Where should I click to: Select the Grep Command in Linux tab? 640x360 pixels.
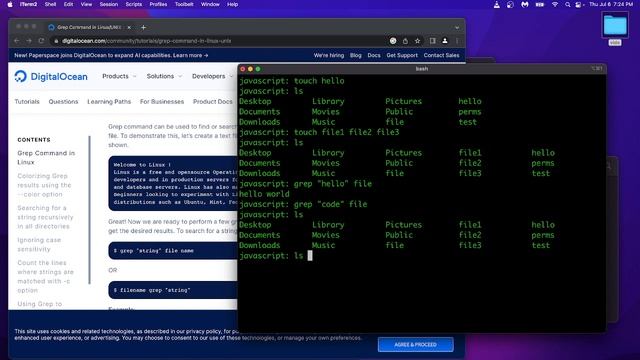(89, 27)
